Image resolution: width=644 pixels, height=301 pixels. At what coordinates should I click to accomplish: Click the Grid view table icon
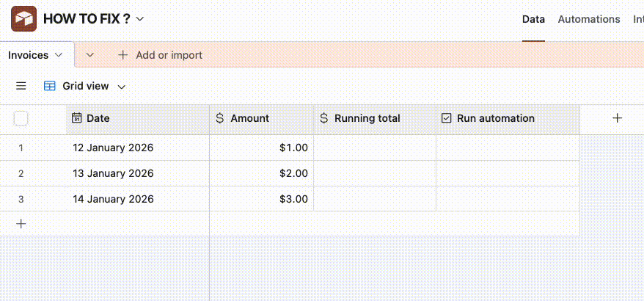coord(50,86)
